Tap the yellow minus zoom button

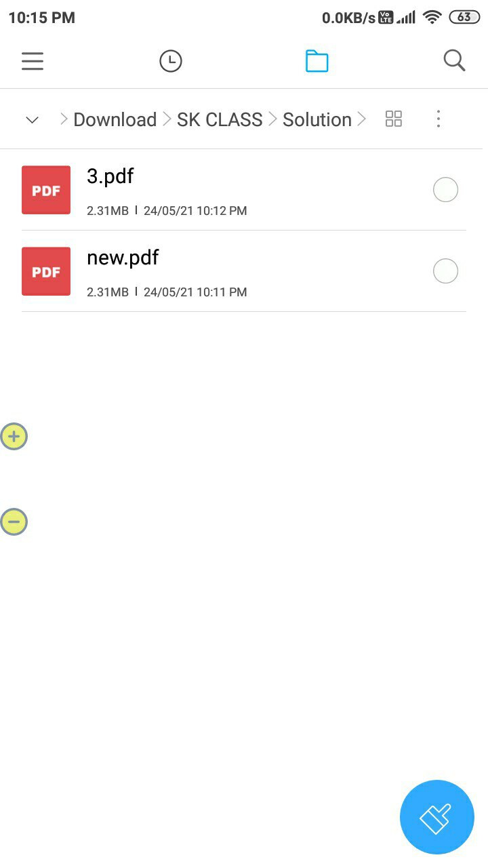[14, 522]
